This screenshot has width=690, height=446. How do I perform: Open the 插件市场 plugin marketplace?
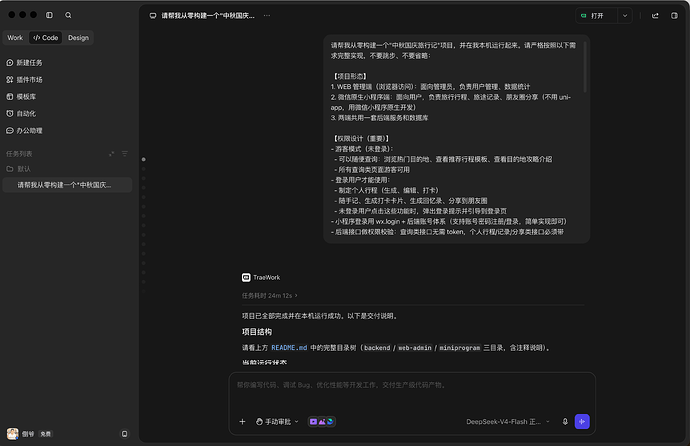(24, 80)
